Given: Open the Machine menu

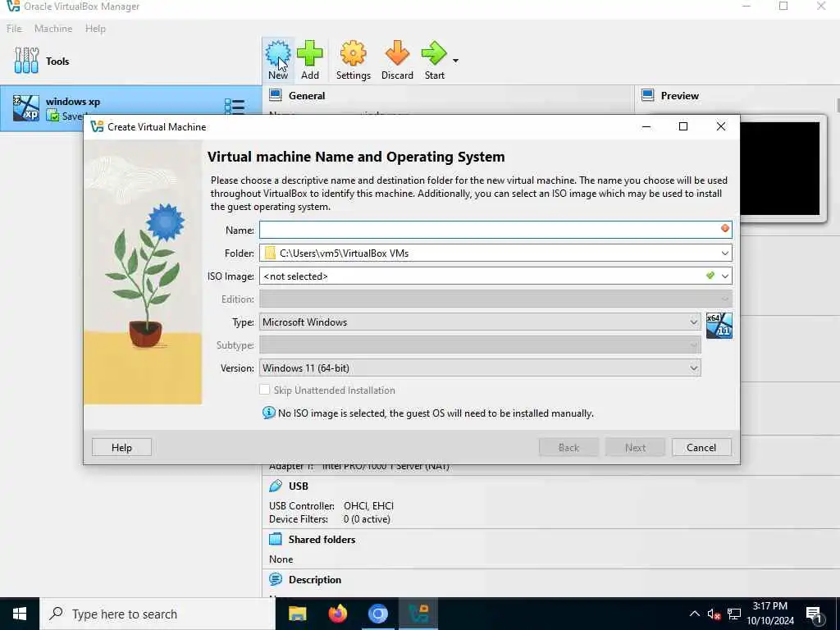Looking at the screenshot, I should [53, 29].
